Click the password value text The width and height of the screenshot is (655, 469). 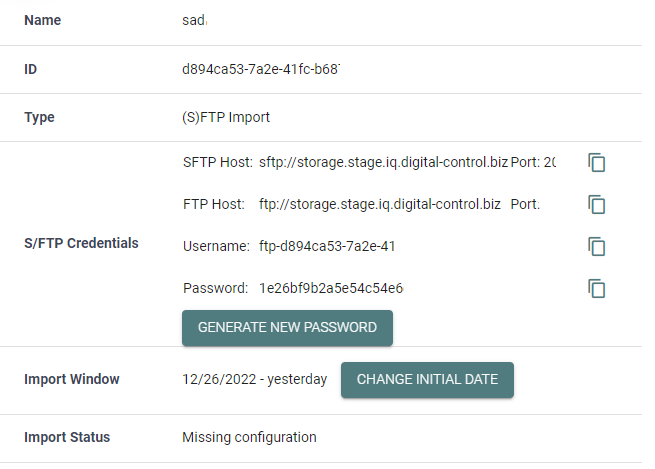pos(330,289)
